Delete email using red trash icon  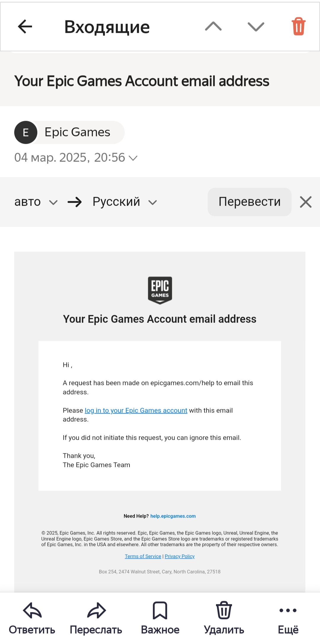point(298,27)
